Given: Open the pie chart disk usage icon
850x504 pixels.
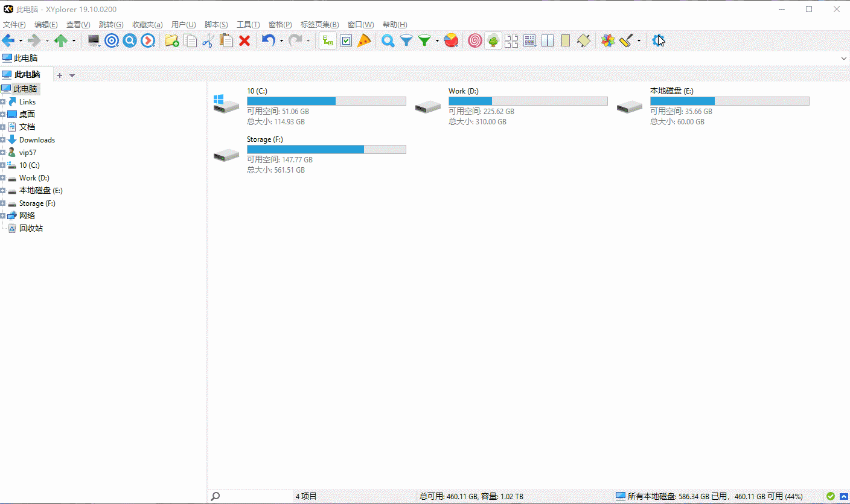Looking at the screenshot, I should (x=451, y=40).
